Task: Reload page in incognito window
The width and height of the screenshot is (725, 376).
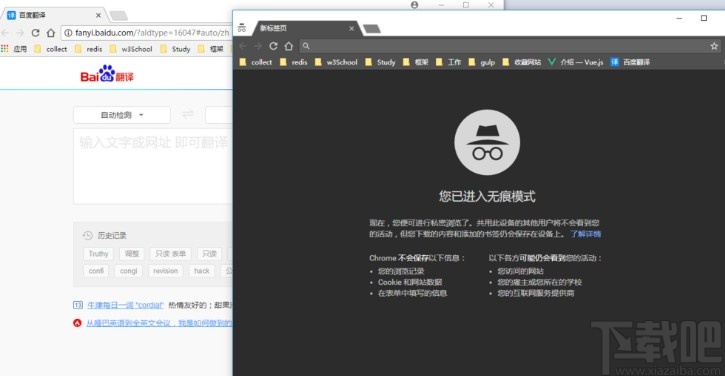Action: point(273,46)
